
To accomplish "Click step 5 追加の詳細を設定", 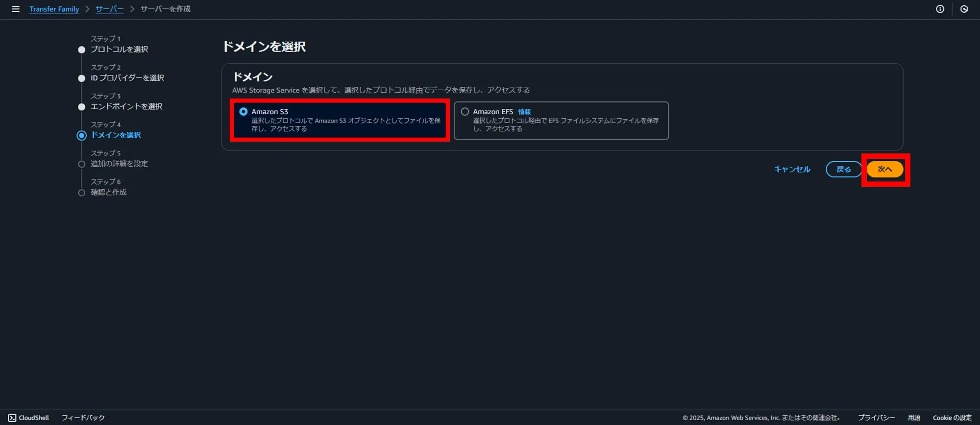I will coord(119,164).
